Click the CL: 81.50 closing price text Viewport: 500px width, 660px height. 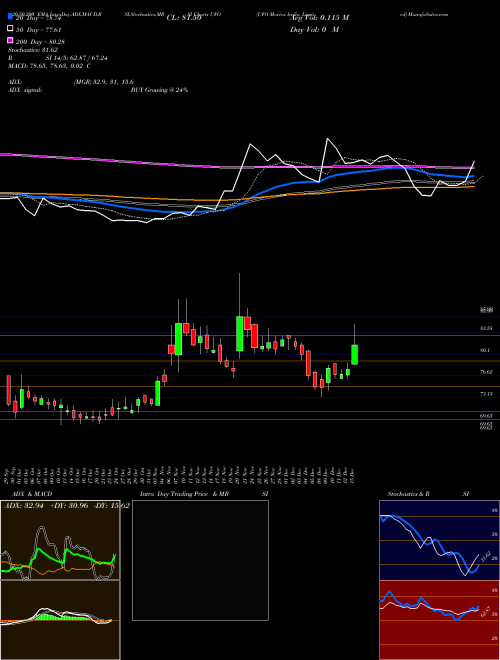184,18
